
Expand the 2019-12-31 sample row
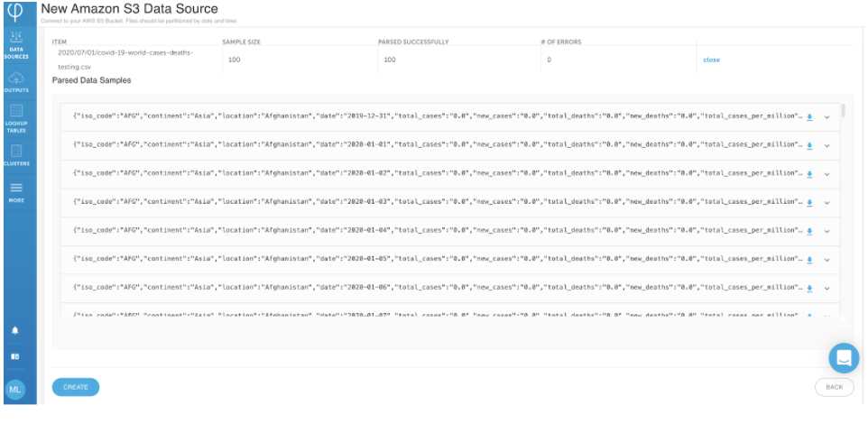click(x=827, y=116)
